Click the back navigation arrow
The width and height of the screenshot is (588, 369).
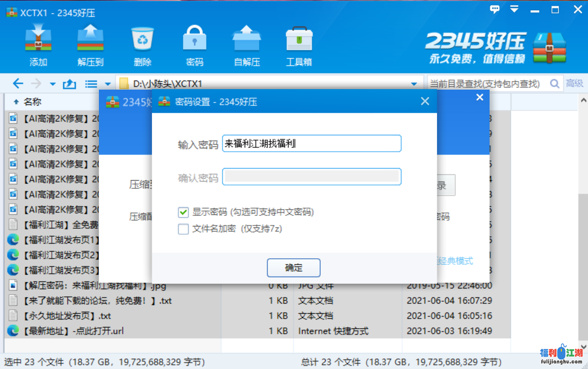coord(18,84)
